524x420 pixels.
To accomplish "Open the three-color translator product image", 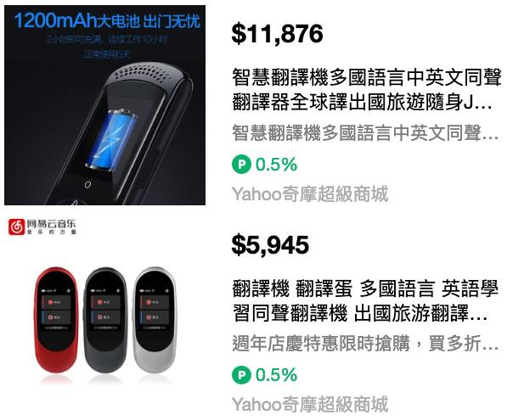I will 105,315.
